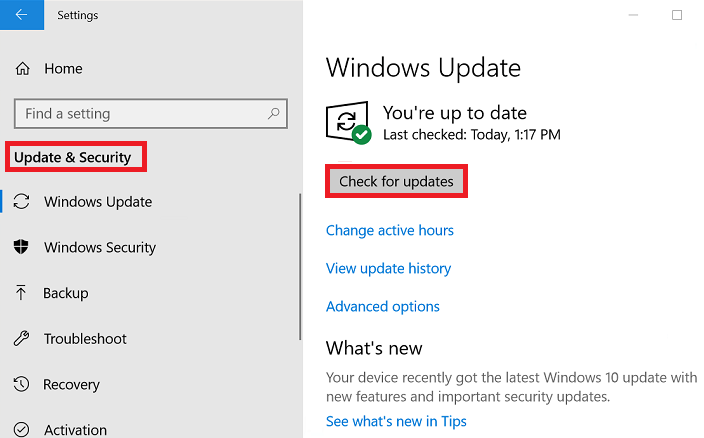Viewport: 704px width, 438px height.
Task: Click the Settings window title text
Action: click(x=78, y=15)
